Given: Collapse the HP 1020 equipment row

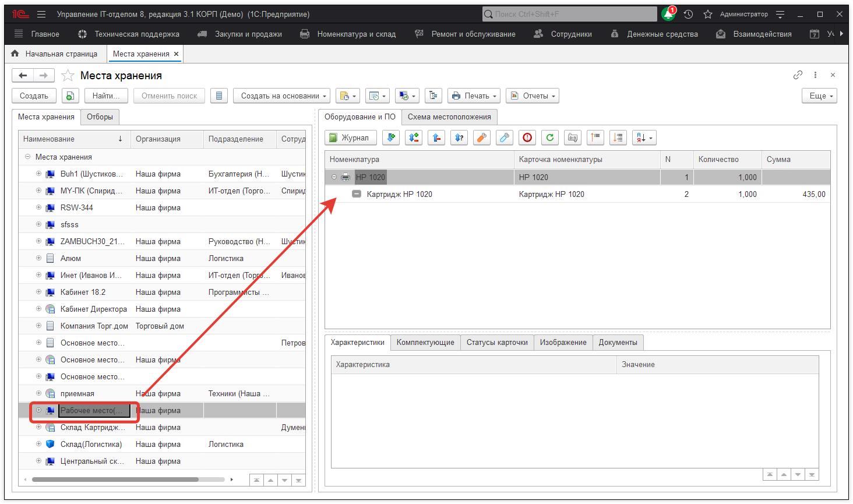Looking at the screenshot, I should tap(334, 177).
